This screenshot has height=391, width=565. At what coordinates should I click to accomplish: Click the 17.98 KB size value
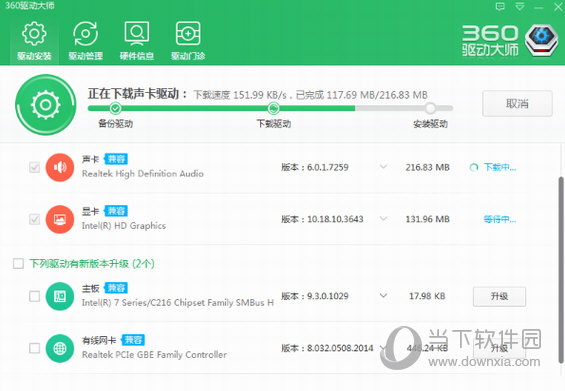(x=427, y=296)
